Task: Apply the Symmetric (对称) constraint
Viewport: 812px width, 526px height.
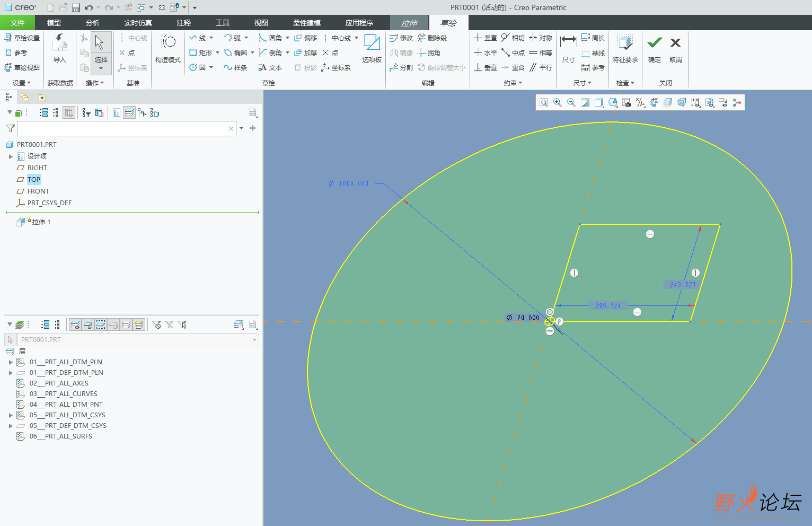Action: [x=540, y=38]
